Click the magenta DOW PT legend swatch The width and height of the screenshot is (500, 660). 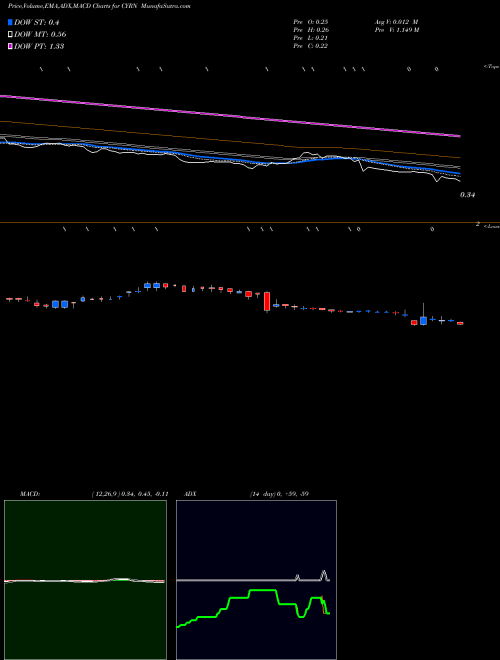click(x=10, y=46)
